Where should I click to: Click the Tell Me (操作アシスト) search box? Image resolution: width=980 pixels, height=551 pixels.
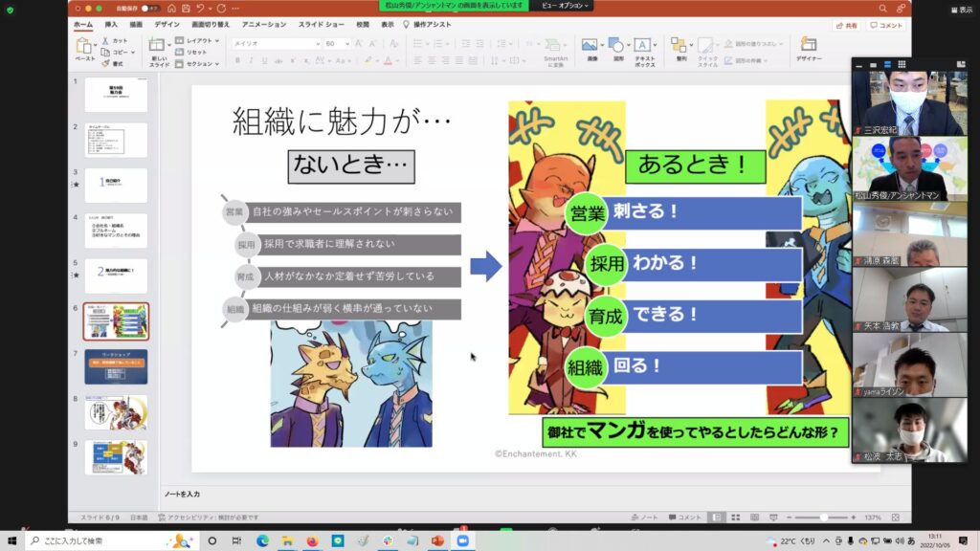[427, 24]
